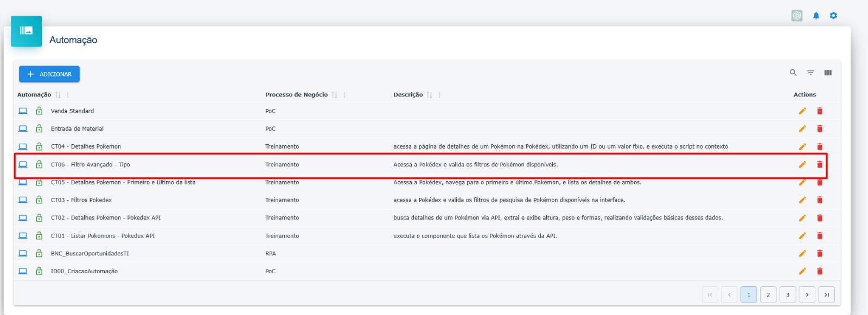Open the Descrição column options menu
This screenshot has width=868, height=315.
(439, 95)
